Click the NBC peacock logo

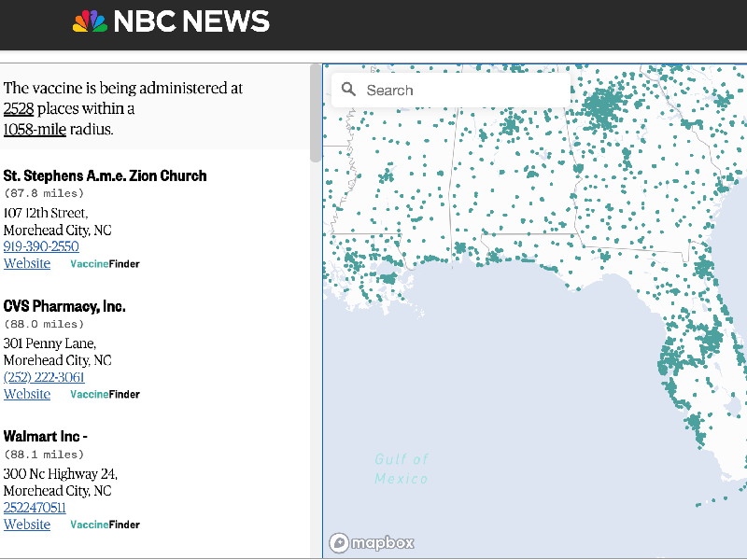(x=90, y=21)
